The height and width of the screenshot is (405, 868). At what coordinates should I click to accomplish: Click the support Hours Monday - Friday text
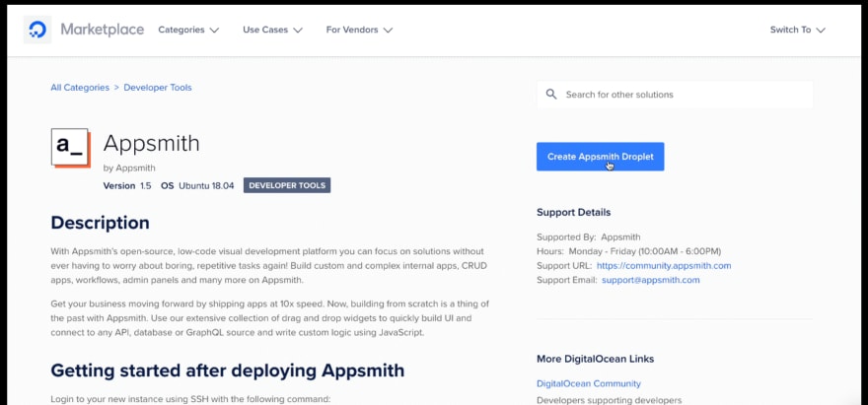(x=629, y=251)
